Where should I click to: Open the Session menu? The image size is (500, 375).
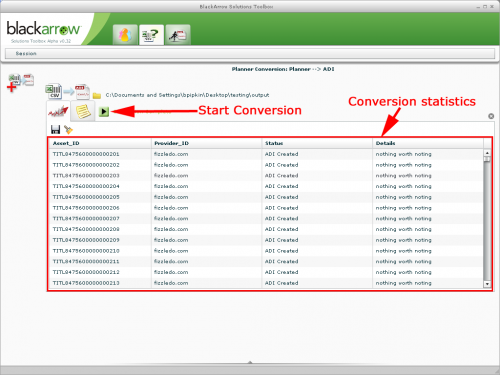26,53
